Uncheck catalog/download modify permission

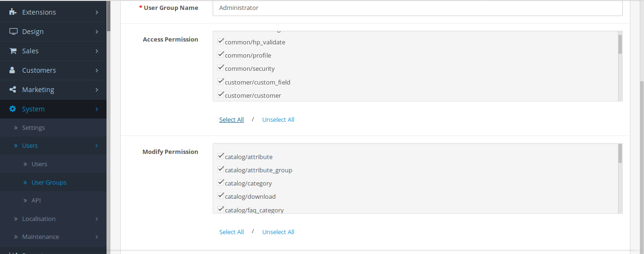(x=220, y=196)
